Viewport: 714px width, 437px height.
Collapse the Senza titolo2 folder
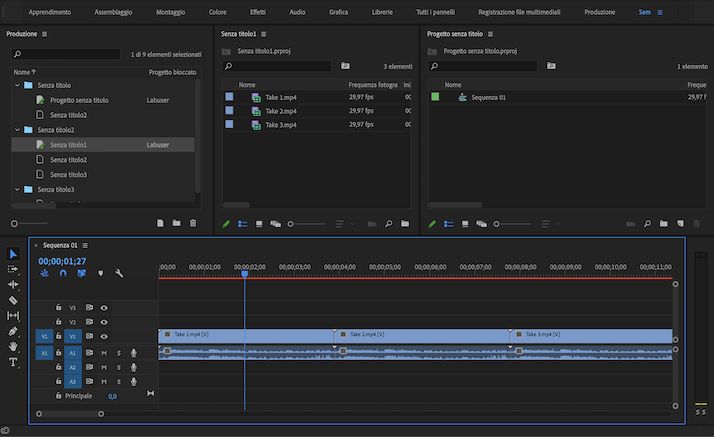click(x=16, y=130)
